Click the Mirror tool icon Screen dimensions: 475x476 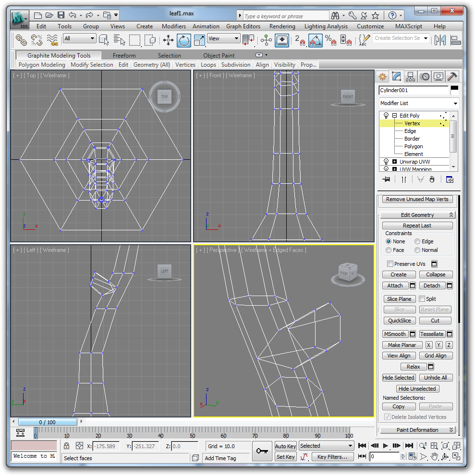pos(440,40)
